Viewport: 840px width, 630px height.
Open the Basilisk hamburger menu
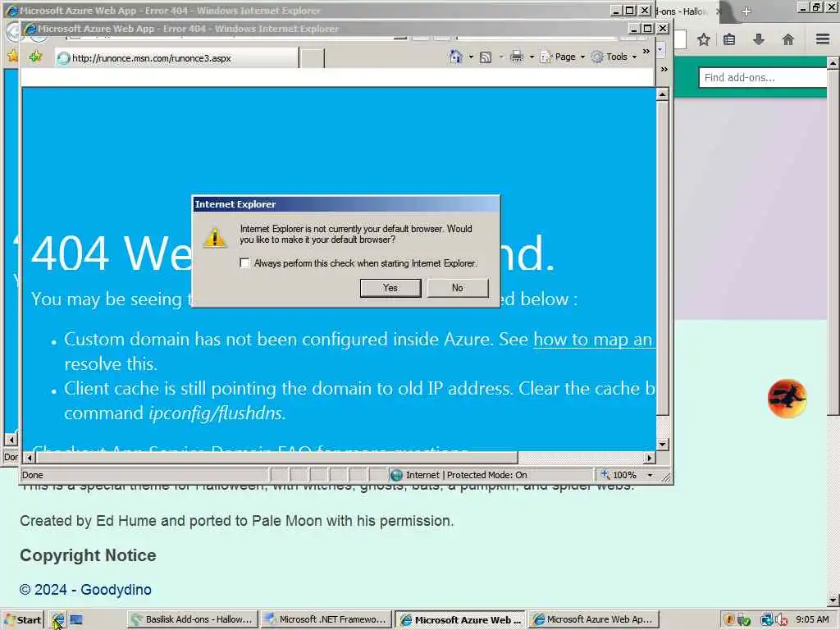pos(823,39)
